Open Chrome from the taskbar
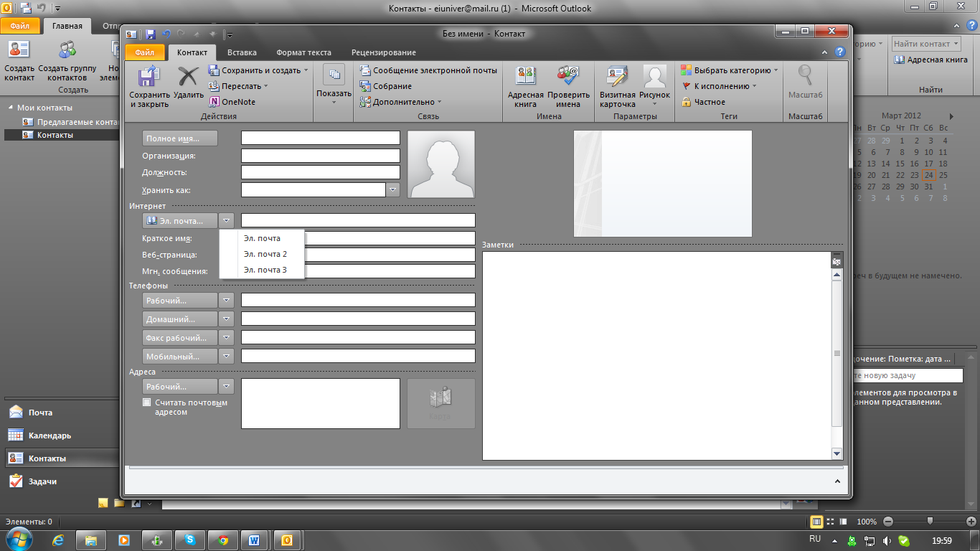 222,540
